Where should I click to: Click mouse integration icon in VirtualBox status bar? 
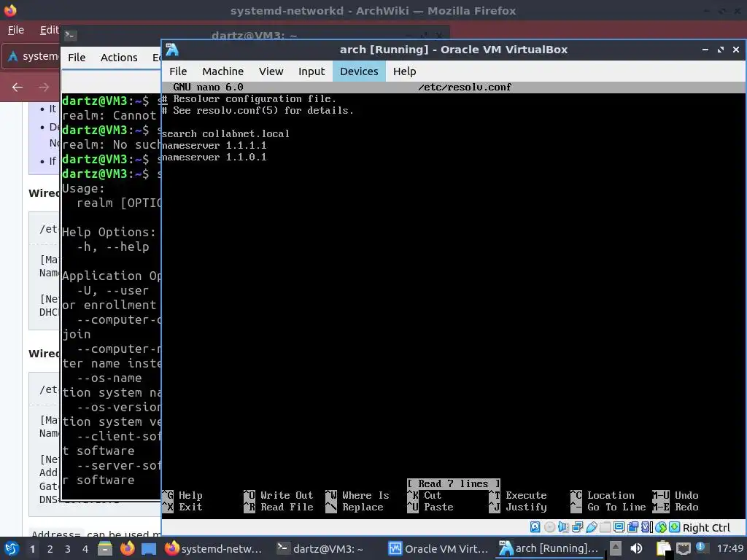(x=661, y=527)
